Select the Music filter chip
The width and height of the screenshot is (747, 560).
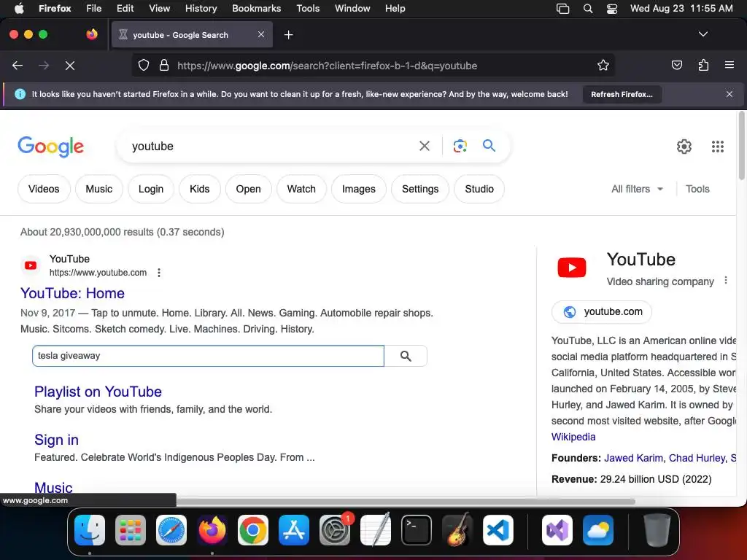99,189
